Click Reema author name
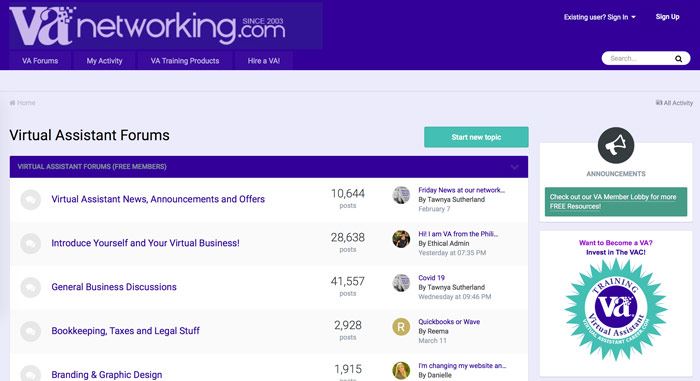This screenshot has width=700, height=381. coord(438,331)
